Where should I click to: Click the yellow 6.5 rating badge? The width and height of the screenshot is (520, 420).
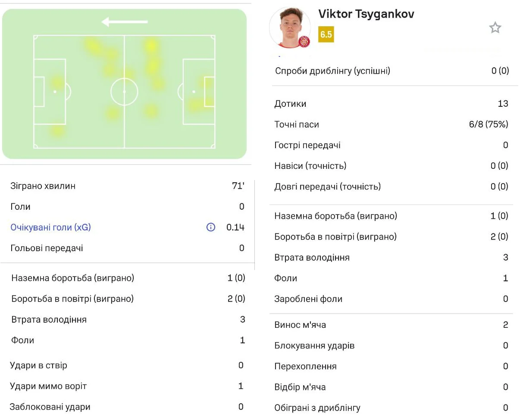pyautogui.click(x=326, y=34)
